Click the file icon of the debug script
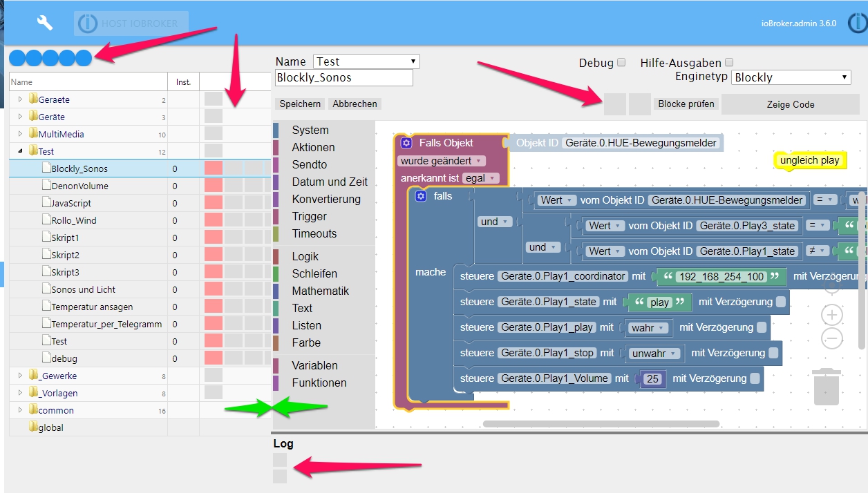This screenshot has width=868, height=493. pos(46,358)
